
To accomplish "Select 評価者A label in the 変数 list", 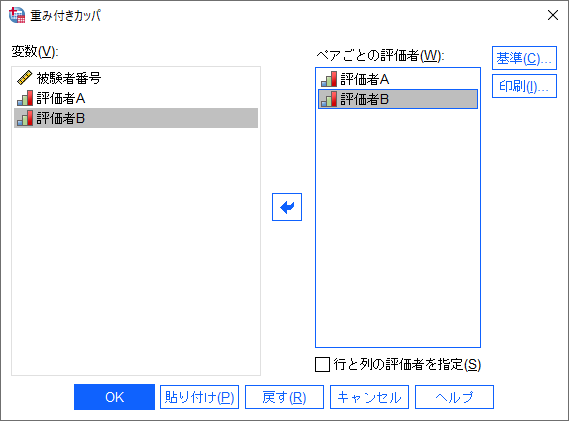I will pos(61,98).
